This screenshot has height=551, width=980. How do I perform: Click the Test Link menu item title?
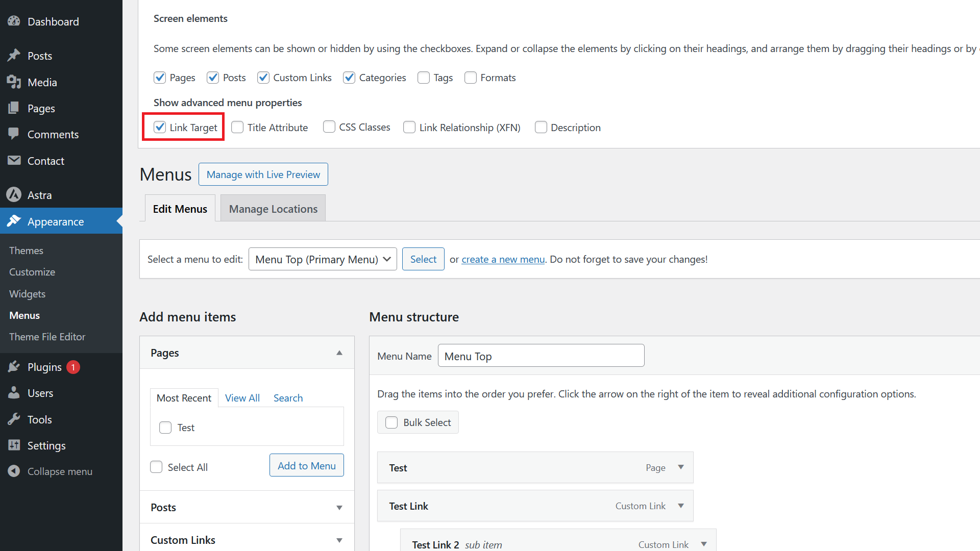(408, 506)
